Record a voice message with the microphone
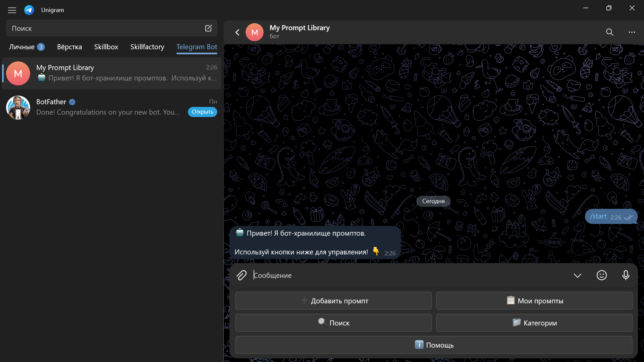 (626, 275)
